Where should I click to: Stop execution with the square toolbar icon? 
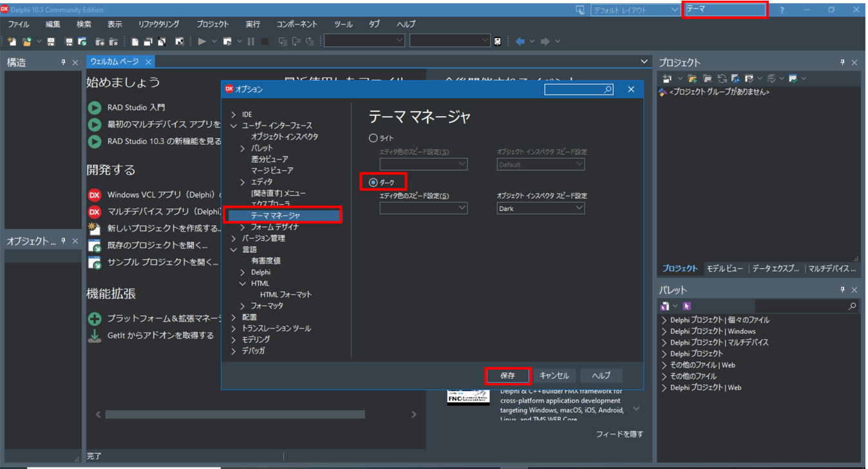[265, 41]
